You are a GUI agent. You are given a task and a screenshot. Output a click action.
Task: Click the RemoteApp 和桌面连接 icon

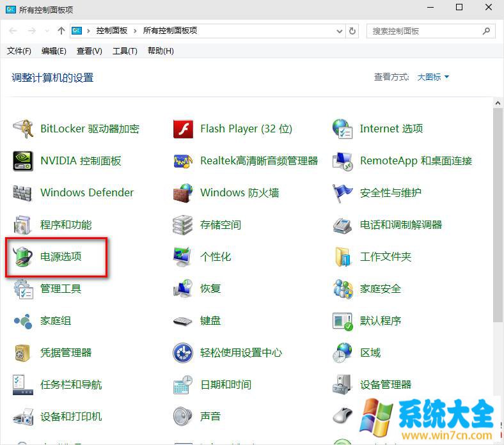tap(342, 161)
